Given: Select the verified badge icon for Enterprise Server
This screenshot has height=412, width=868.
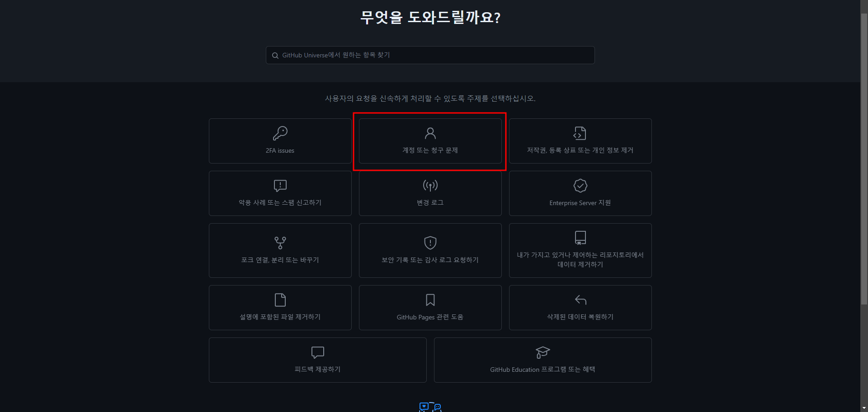Looking at the screenshot, I should (x=580, y=186).
